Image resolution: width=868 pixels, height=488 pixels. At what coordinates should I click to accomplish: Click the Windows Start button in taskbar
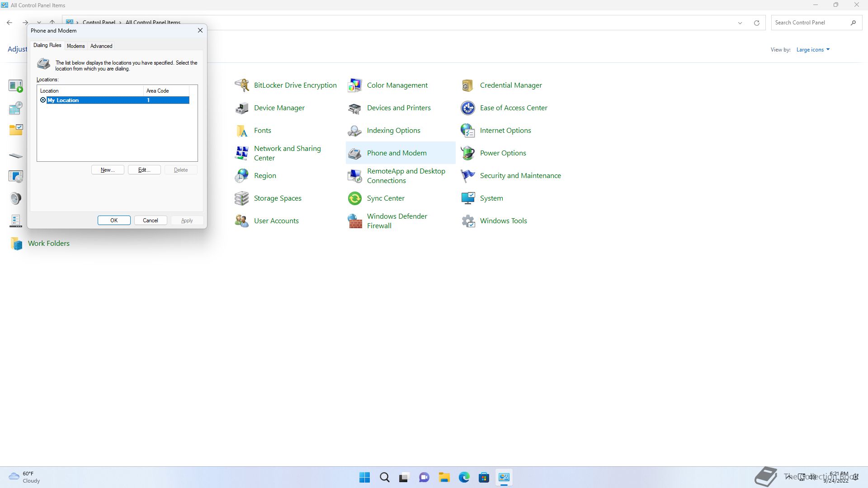click(x=364, y=477)
